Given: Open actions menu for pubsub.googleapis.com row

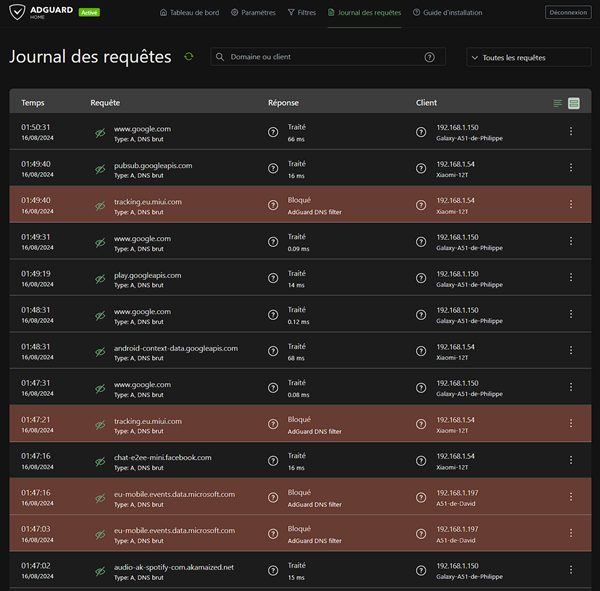Looking at the screenshot, I should pos(571,168).
